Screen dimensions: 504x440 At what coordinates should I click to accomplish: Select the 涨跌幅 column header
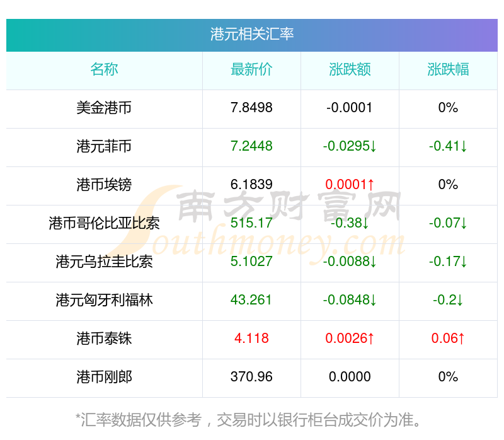pyautogui.click(x=448, y=69)
